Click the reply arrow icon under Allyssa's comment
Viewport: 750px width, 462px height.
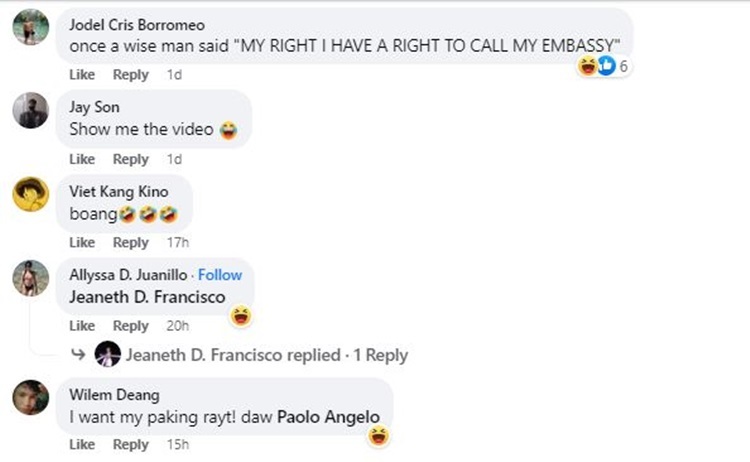click(x=78, y=354)
